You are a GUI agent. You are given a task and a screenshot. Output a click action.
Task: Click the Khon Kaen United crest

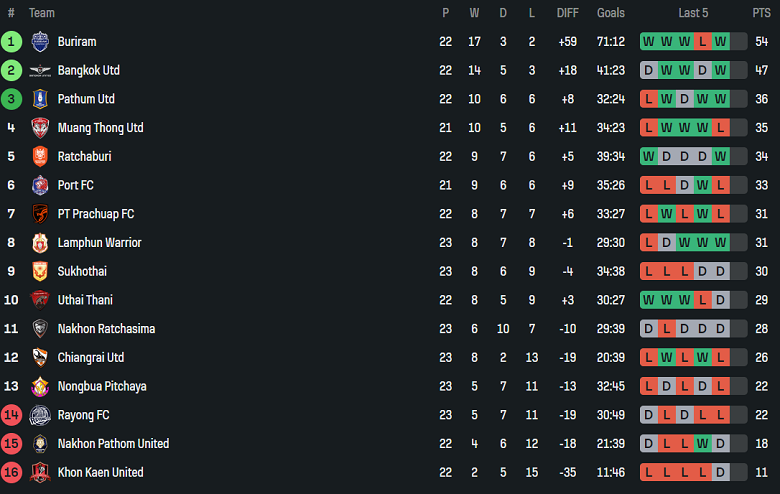[40, 473]
